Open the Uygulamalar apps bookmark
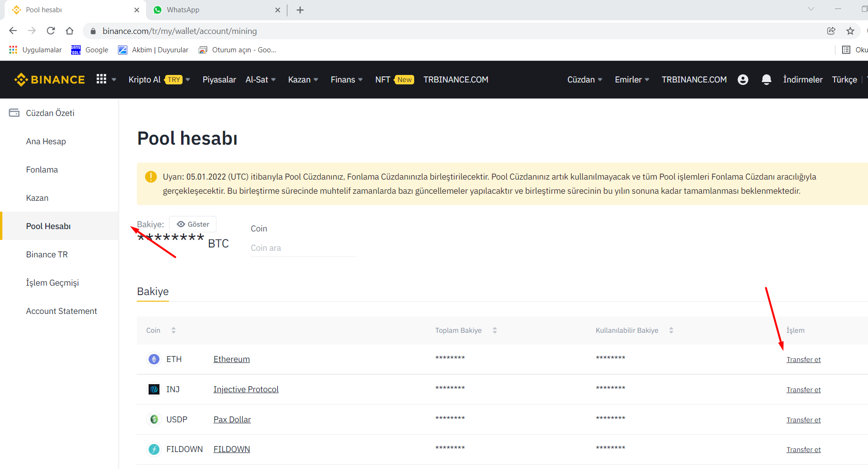Viewport: 868px width, 469px height. [35, 50]
